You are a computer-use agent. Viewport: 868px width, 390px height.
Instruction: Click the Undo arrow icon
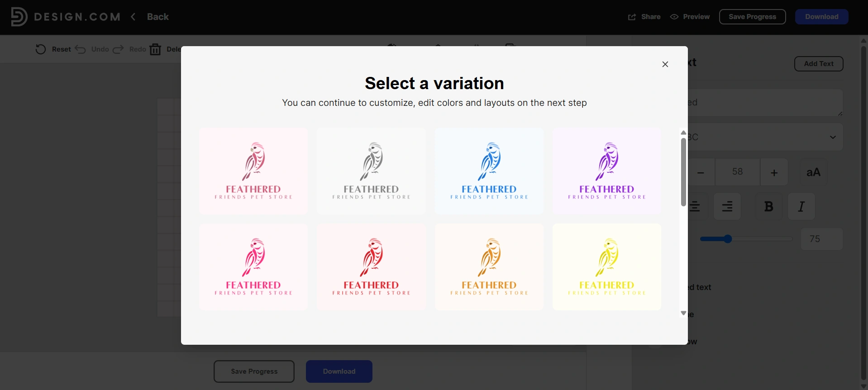tap(81, 49)
